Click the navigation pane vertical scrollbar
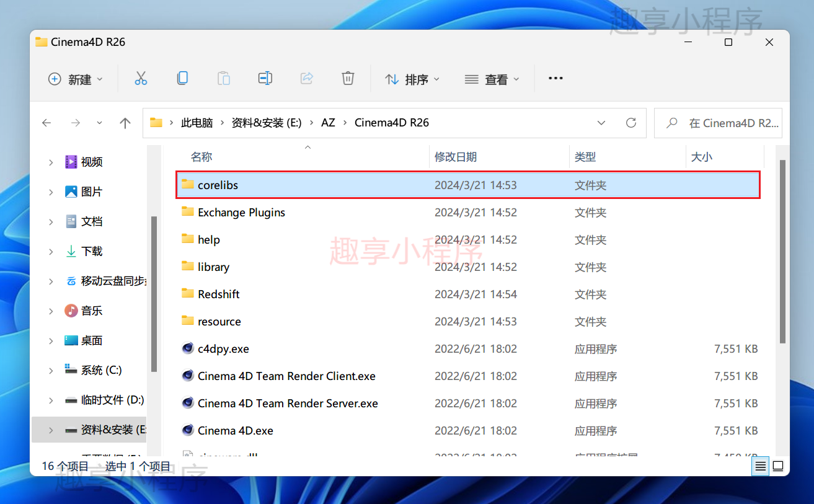814x504 pixels. pyautogui.click(x=153, y=294)
